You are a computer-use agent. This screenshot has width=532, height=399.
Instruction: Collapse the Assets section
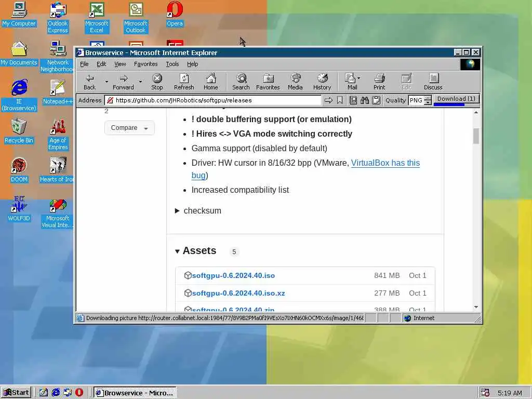coord(196,251)
